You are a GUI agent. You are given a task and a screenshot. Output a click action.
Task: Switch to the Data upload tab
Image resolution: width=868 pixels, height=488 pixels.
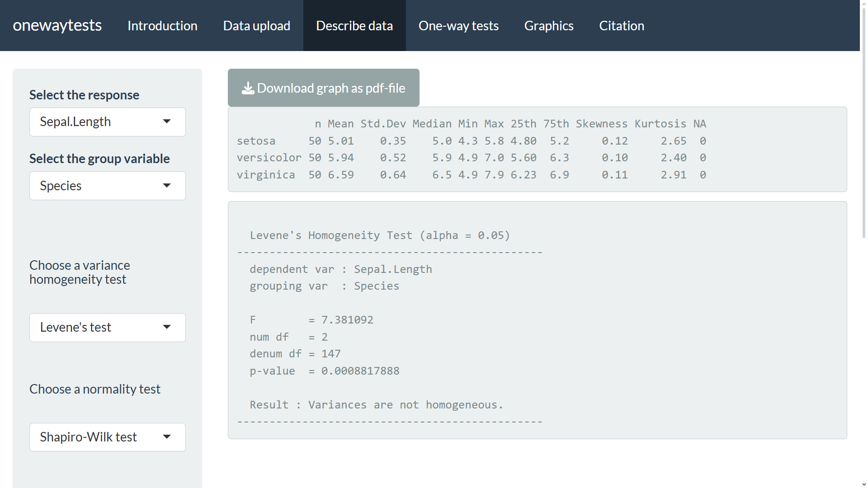point(257,26)
